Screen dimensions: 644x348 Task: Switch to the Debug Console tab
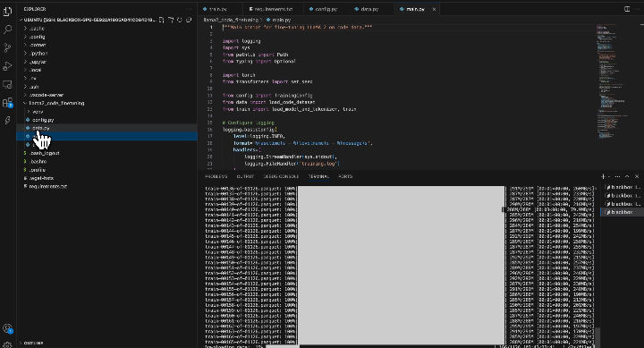coord(281,176)
